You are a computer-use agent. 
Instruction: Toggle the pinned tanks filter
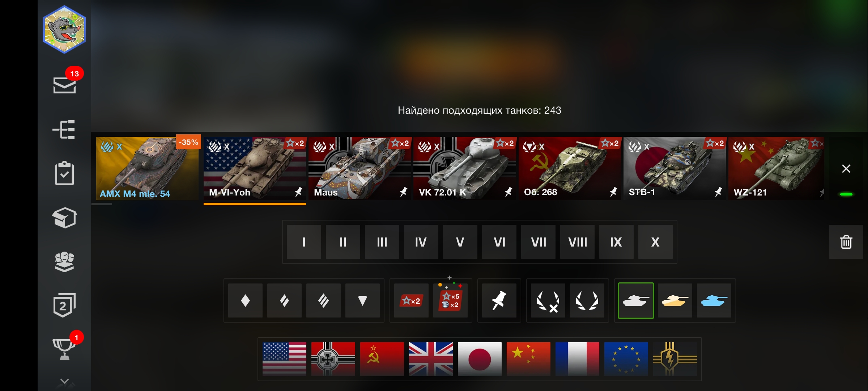coord(499,300)
